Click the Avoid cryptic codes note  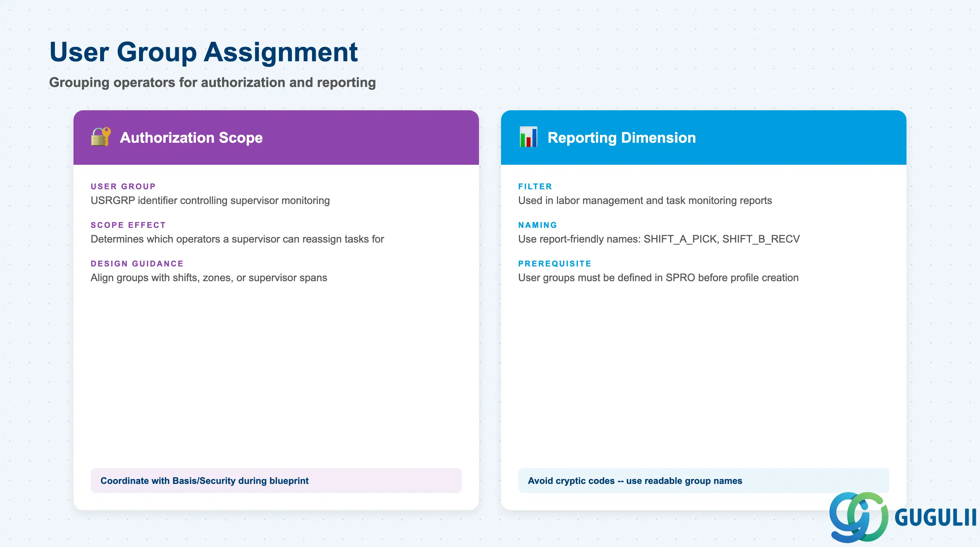click(x=703, y=481)
